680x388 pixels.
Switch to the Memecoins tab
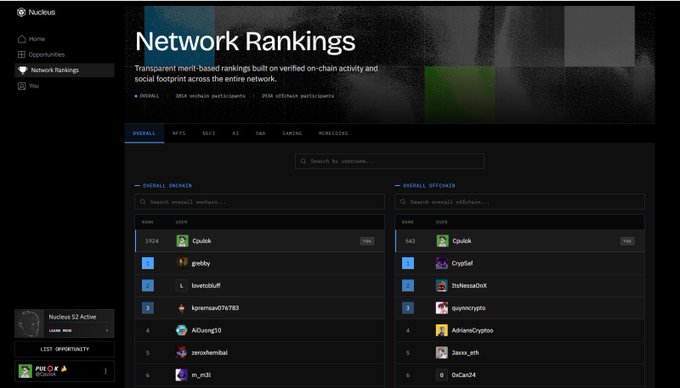tap(333, 134)
